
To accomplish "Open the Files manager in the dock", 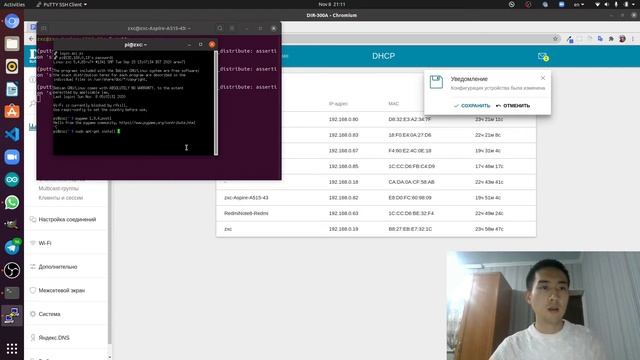I will (12, 44).
